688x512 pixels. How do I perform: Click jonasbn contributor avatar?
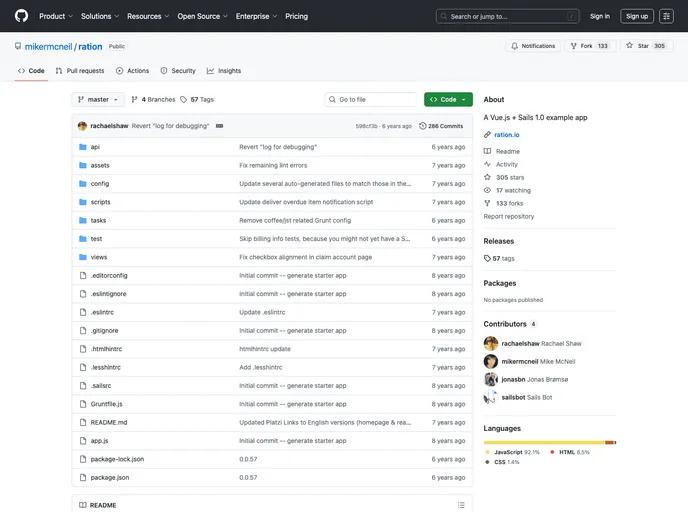pos(491,380)
